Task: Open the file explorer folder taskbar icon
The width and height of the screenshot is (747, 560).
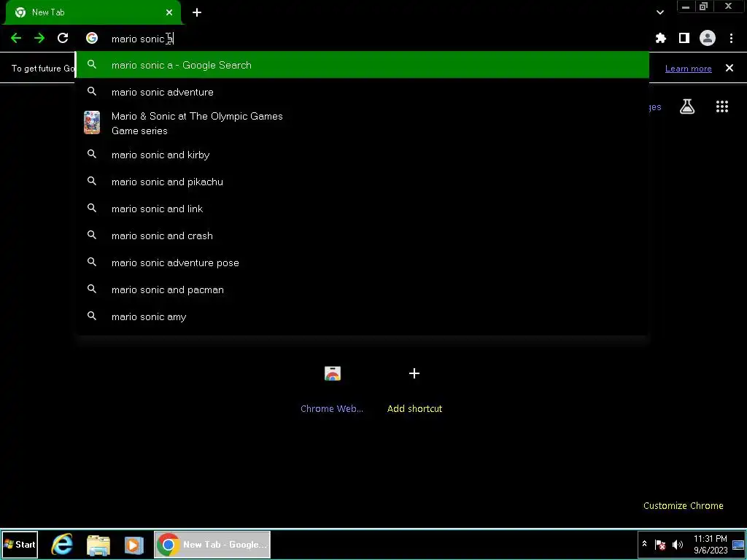Action: [x=98, y=545]
